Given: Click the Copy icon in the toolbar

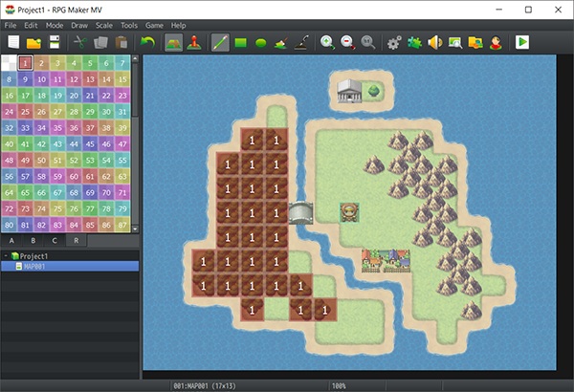Looking at the screenshot, I should click(100, 42).
